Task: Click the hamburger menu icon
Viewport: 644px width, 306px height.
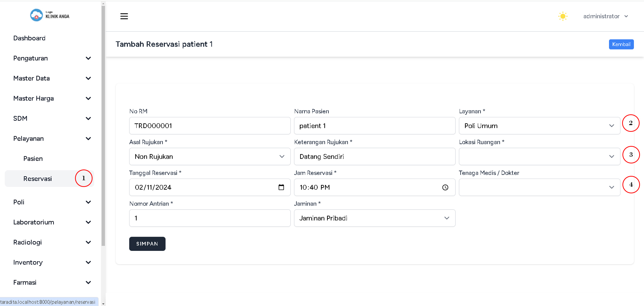Action: tap(124, 16)
